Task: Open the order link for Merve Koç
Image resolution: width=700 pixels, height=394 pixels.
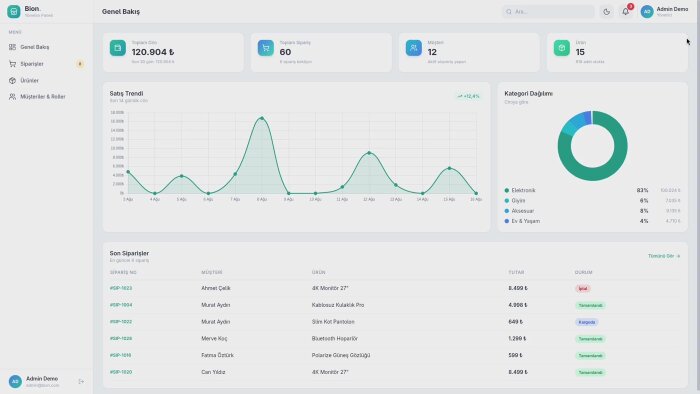Action: tap(121, 339)
